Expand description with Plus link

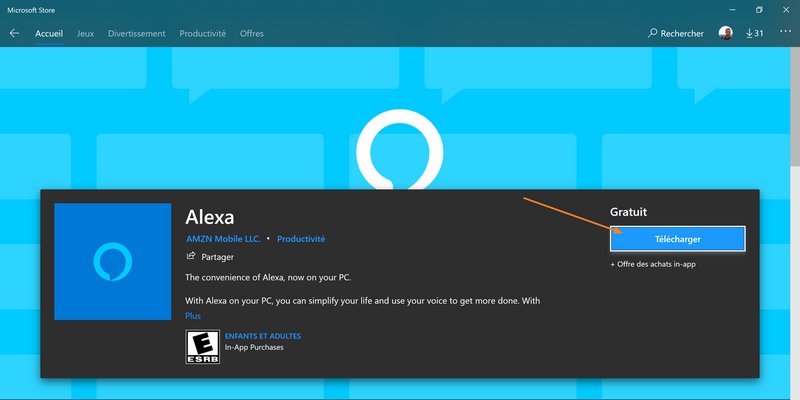193,316
